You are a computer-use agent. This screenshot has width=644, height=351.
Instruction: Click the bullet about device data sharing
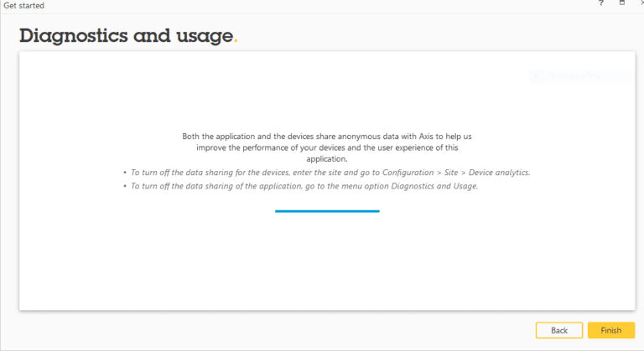[x=327, y=173]
